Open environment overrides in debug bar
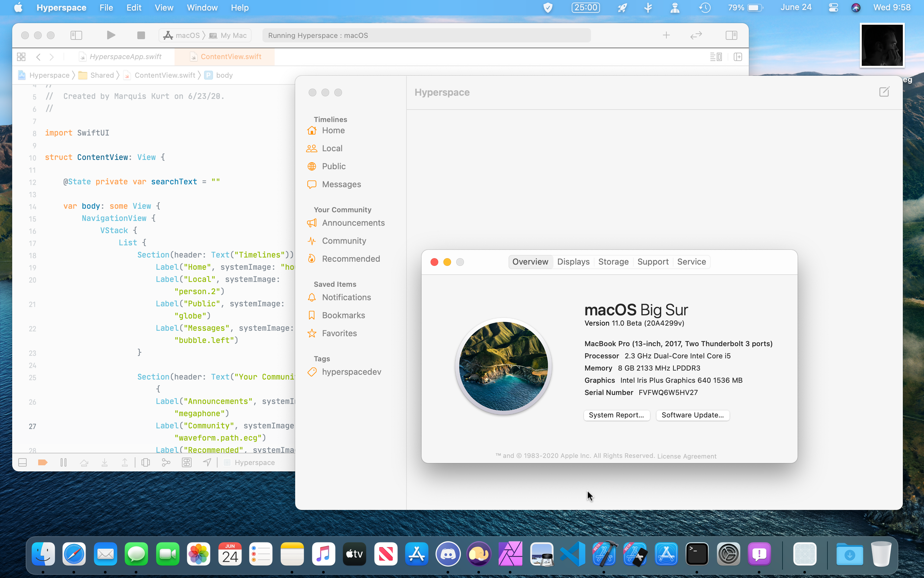This screenshot has width=924, height=578. point(186,462)
